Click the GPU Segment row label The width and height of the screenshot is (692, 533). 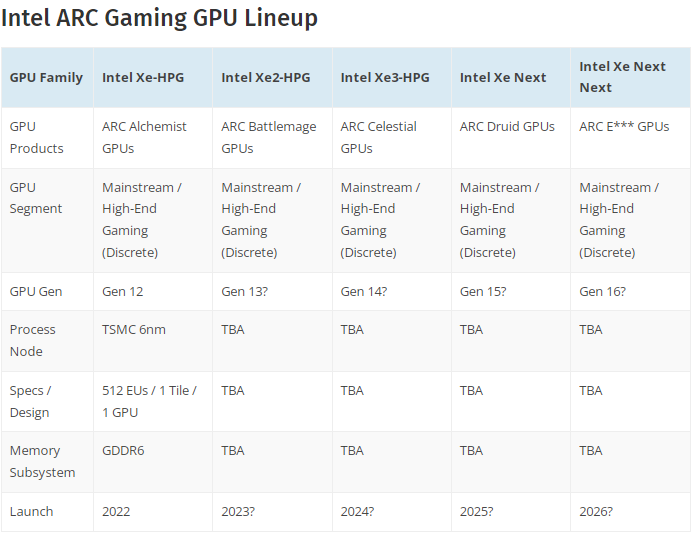coord(36,198)
